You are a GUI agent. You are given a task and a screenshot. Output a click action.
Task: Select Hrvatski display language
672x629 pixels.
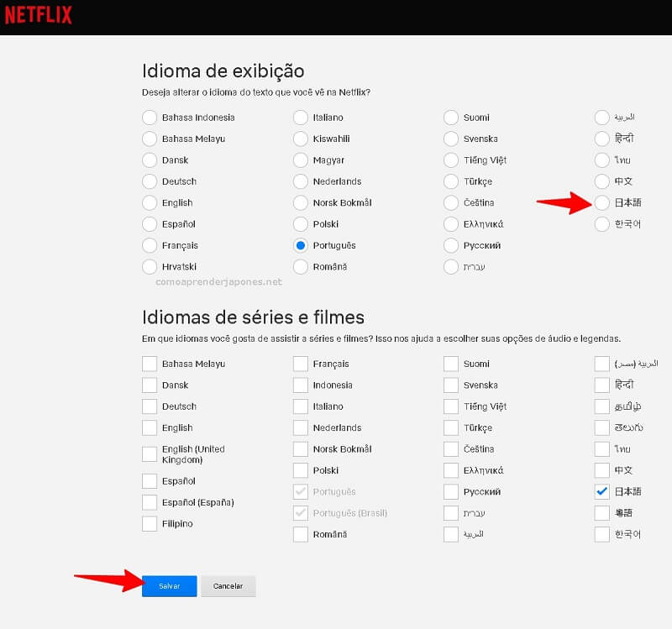[150, 266]
